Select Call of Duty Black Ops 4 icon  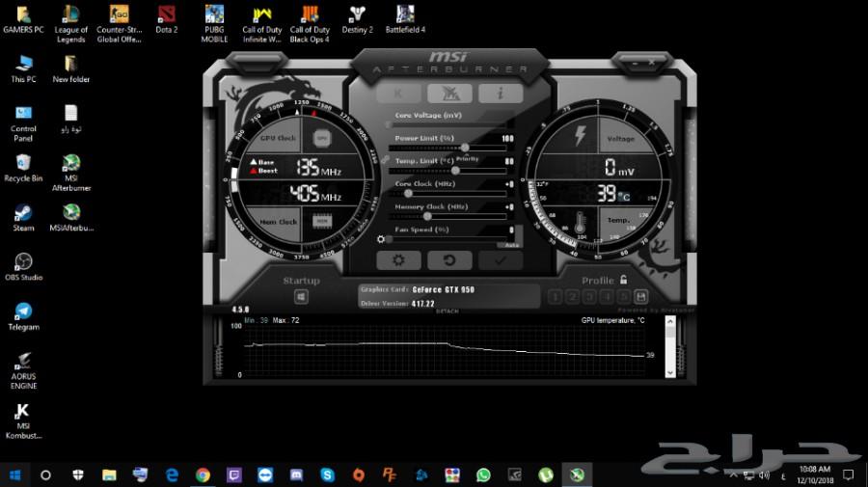pyautogui.click(x=310, y=24)
